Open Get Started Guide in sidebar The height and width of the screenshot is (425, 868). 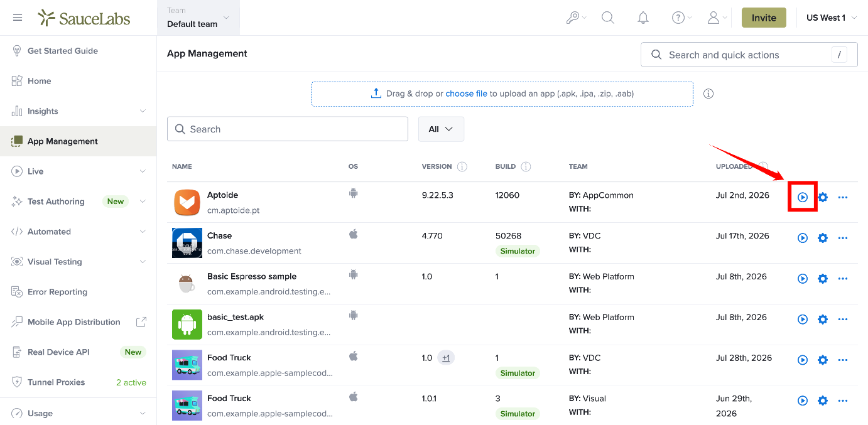click(79, 51)
